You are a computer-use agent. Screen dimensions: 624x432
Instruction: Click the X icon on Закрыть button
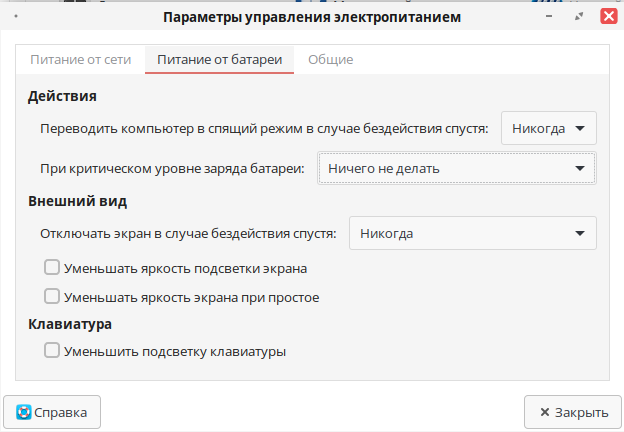tap(544, 412)
